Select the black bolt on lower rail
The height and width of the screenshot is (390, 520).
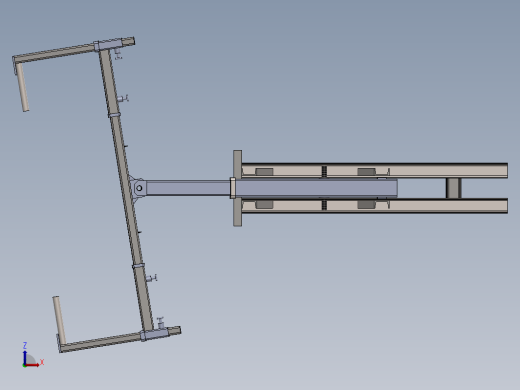click(324, 205)
